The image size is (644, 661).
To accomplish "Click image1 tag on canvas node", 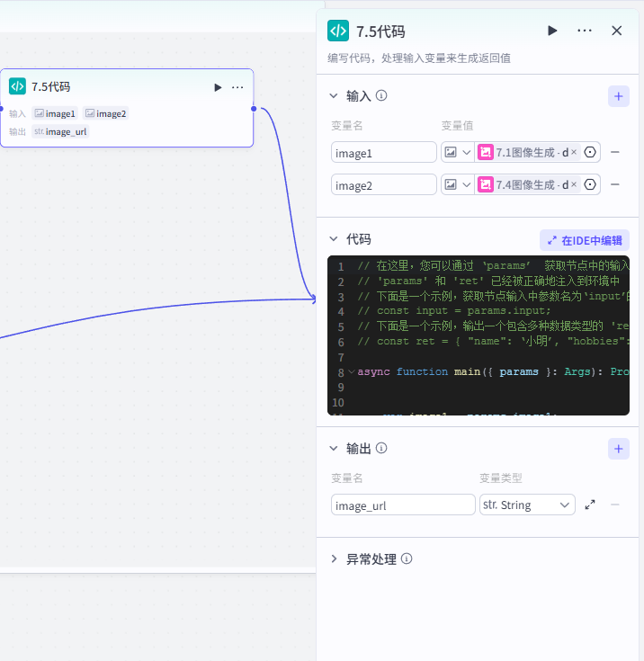I will (x=55, y=113).
